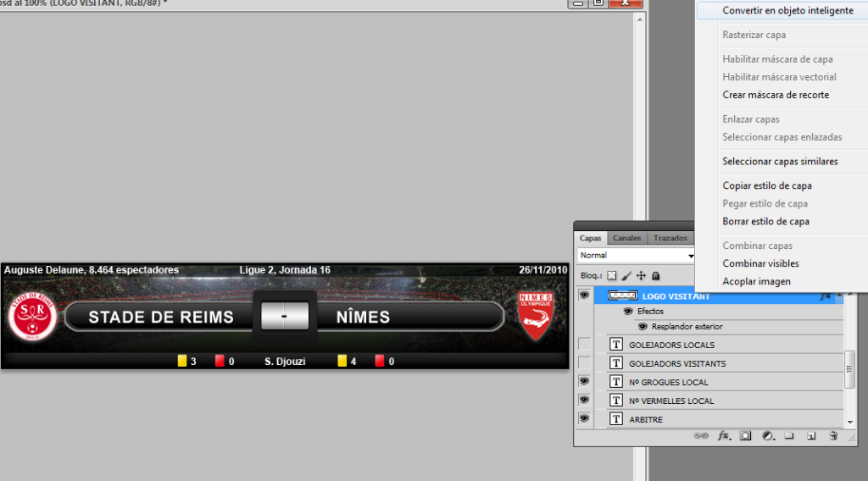Click the create new layer icon
Image resolution: width=868 pixels, height=481 pixels.
click(811, 435)
